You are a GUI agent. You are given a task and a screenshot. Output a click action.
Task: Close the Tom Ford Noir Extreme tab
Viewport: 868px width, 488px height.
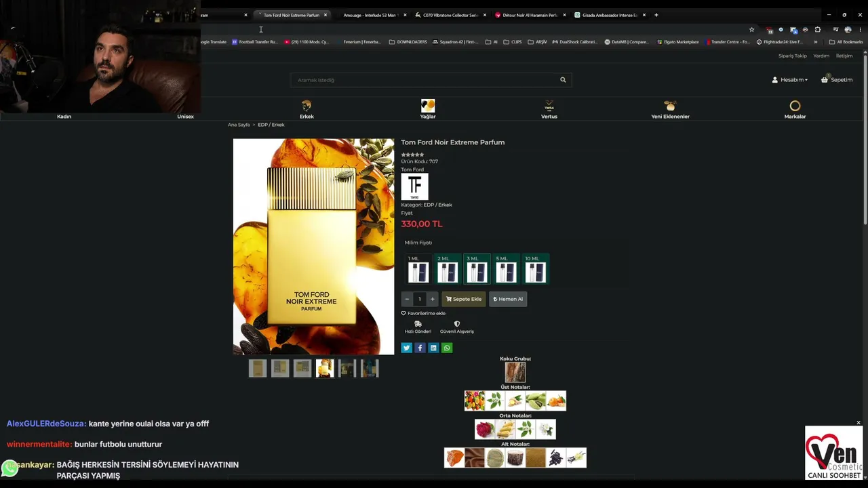(x=325, y=15)
